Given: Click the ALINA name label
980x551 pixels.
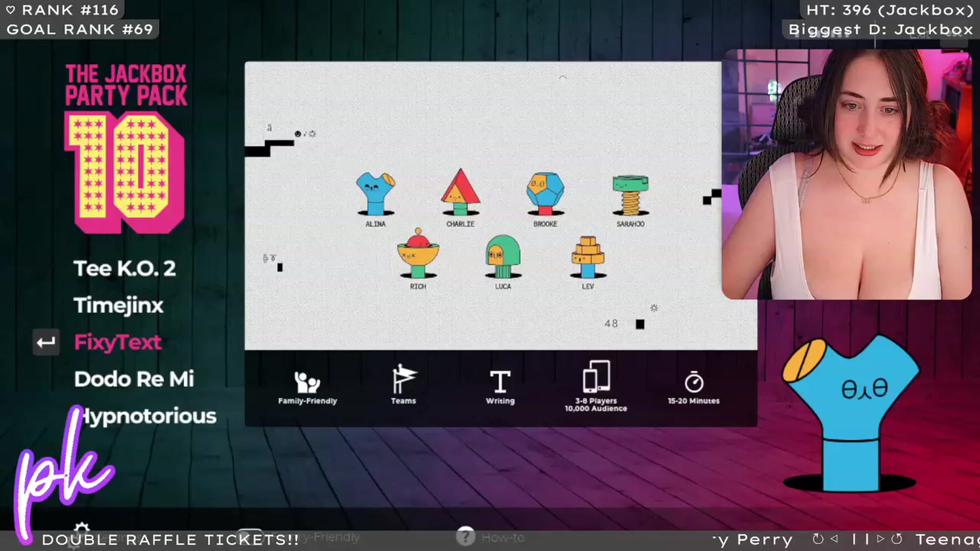Looking at the screenshot, I should click(x=376, y=224).
